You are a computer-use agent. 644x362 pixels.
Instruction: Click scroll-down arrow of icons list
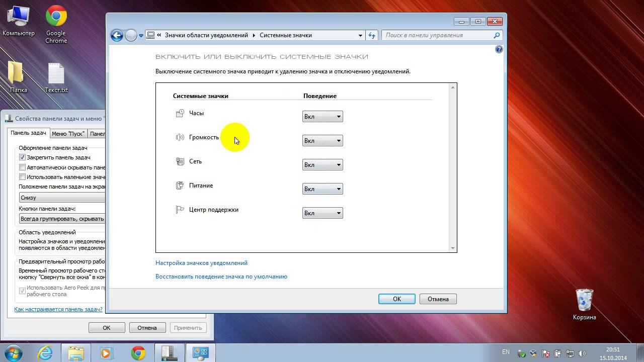coord(453,248)
